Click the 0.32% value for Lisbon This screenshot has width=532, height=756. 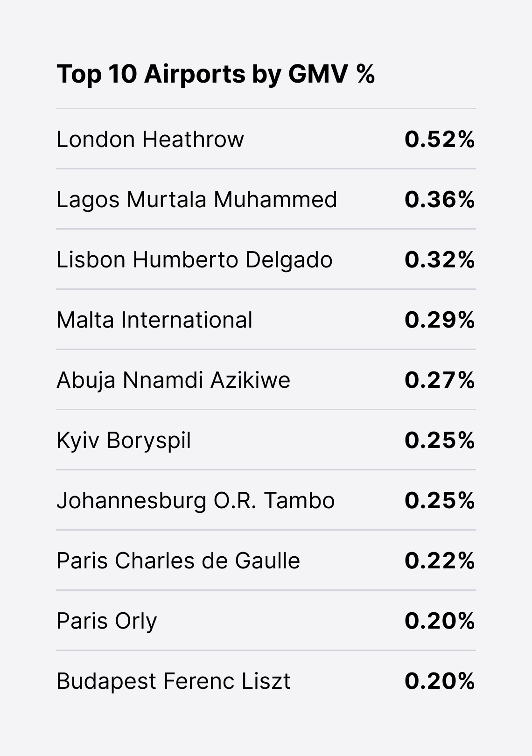[440, 259]
